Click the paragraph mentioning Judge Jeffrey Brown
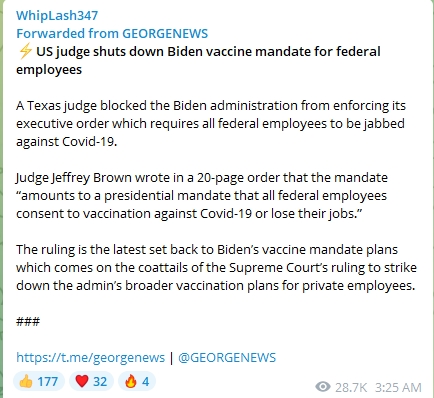Viewport: 434px width, 398px height. tap(202, 195)
